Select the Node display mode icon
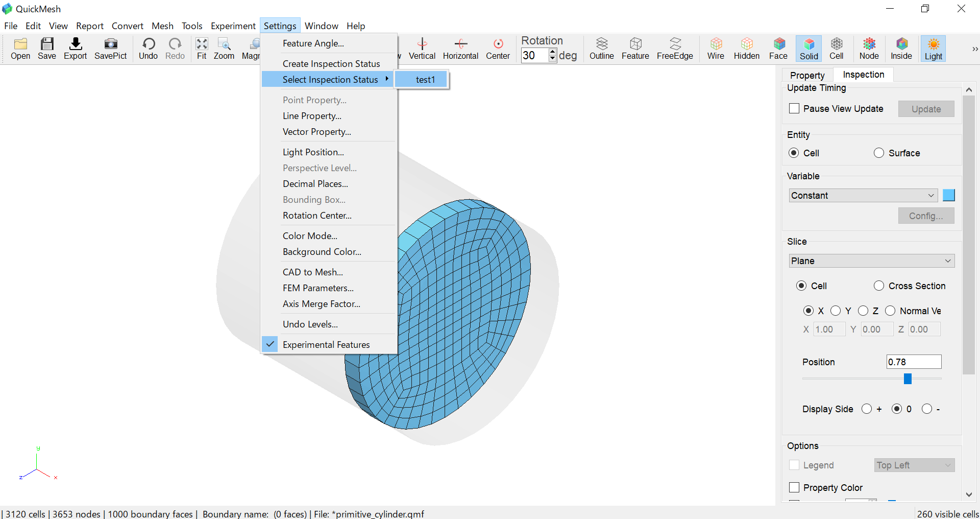 point(869,49)
